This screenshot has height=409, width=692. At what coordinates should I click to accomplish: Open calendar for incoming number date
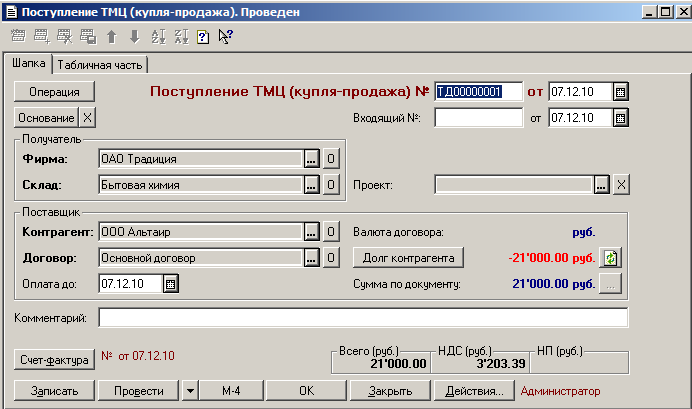[x=620, y=118]
